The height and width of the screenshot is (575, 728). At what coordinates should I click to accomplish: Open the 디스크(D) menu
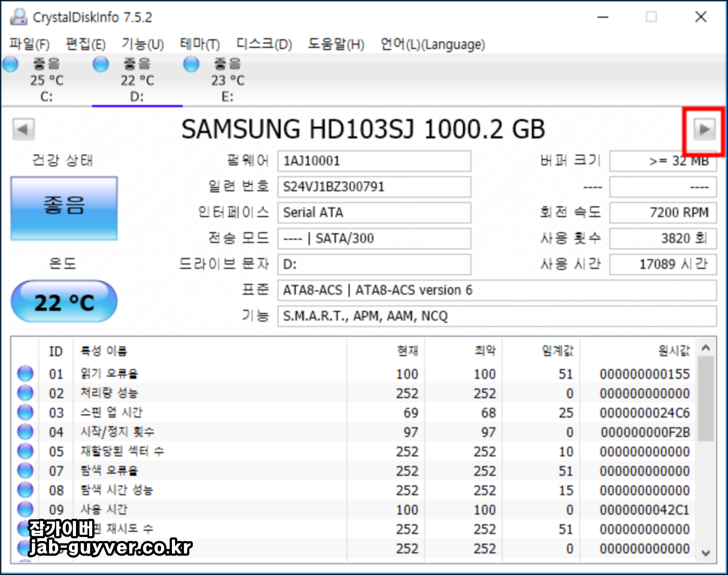(x=264, y=44)
